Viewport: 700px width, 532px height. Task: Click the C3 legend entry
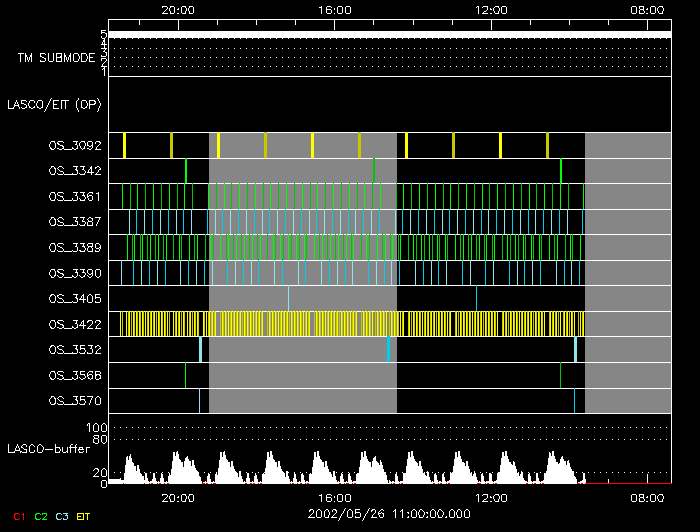click(x=62, y=516)
